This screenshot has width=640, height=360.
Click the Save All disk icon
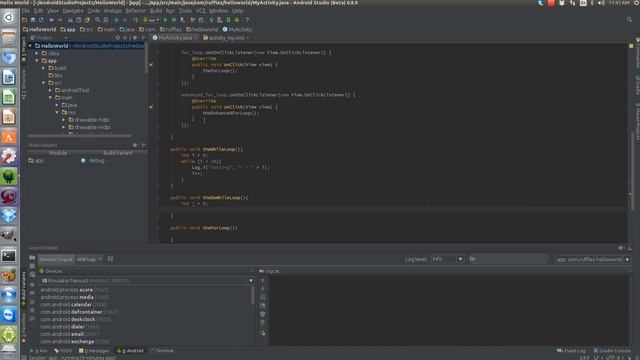click(33, 20)
